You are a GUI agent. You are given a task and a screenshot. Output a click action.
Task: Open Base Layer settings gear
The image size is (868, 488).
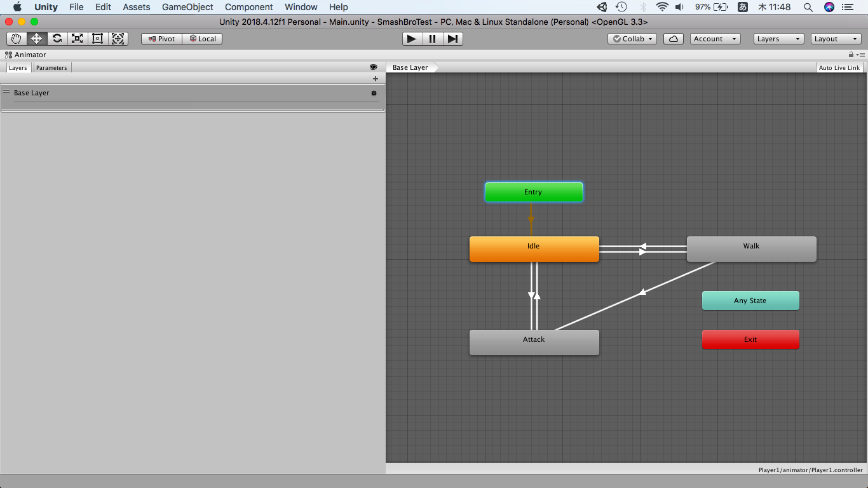point(374,93)
